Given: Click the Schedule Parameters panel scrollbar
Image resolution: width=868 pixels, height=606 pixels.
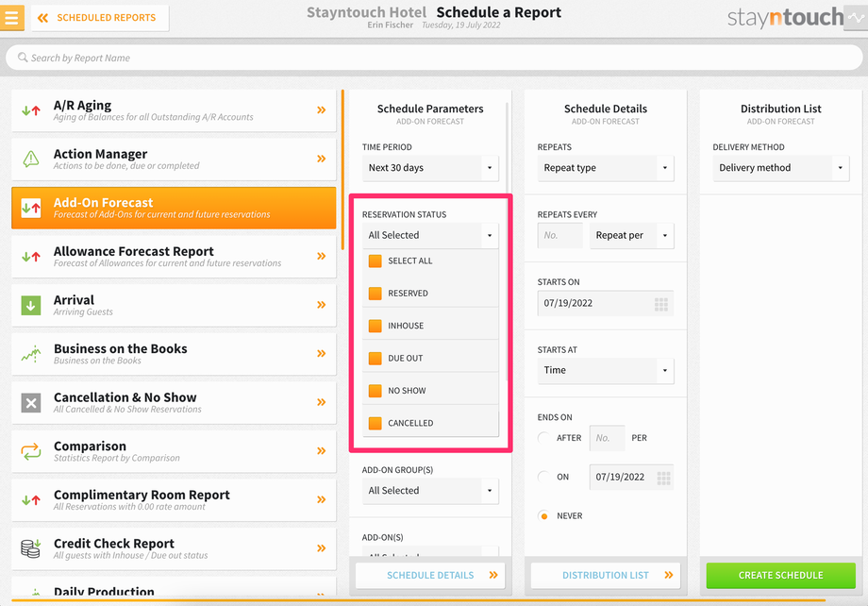Looking at the screenshot, I should [507, 241].
